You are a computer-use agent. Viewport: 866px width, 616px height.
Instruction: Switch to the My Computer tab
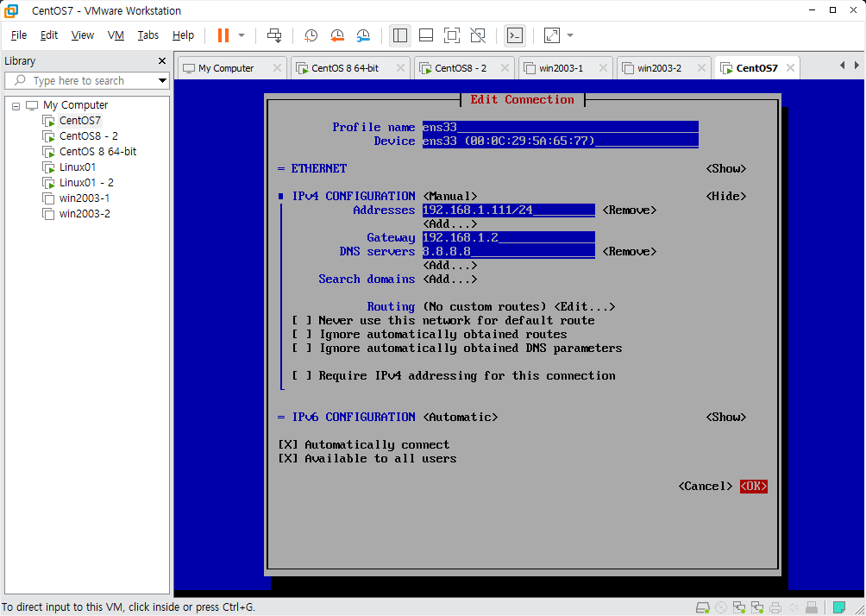point(226,68)
